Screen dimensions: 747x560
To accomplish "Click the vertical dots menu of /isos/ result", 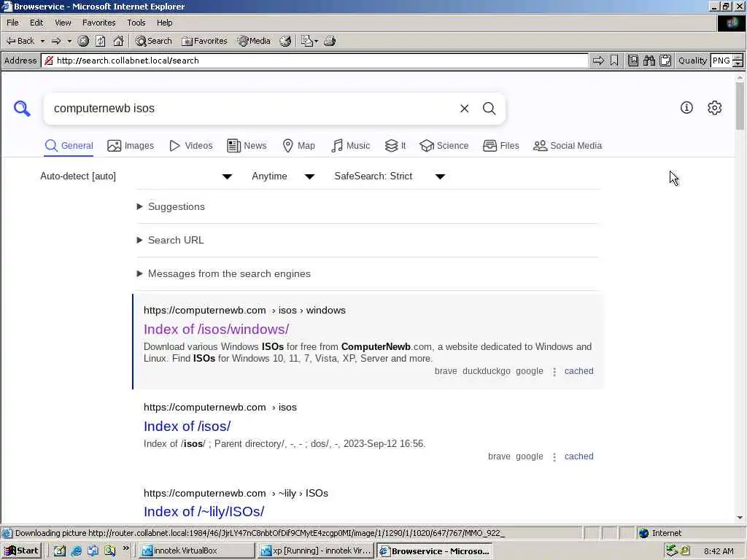I will click(554, 456).
